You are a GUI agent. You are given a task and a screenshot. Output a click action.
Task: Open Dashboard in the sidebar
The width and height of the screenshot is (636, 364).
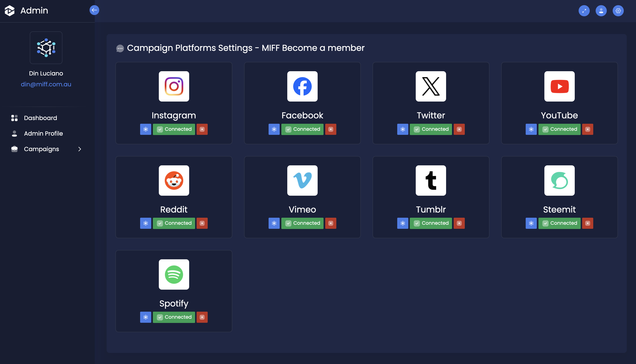(x=40, y=118)
